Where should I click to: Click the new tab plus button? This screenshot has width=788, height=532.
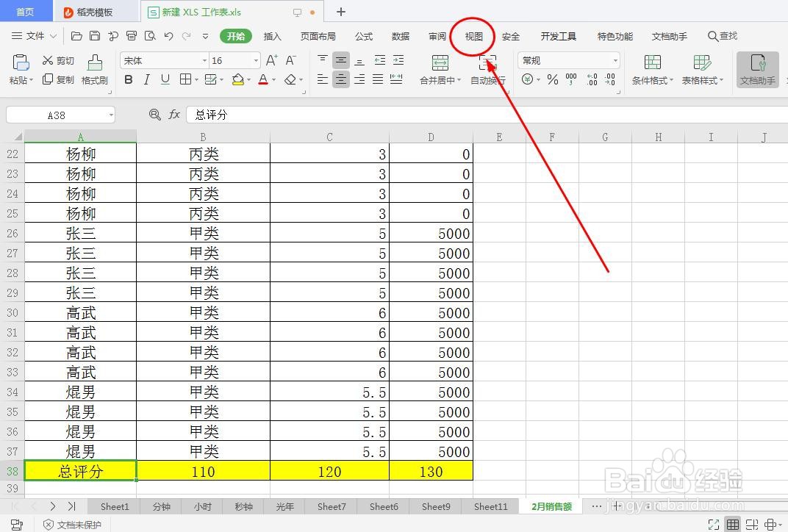pyautogui.click(x=341, y=12)
